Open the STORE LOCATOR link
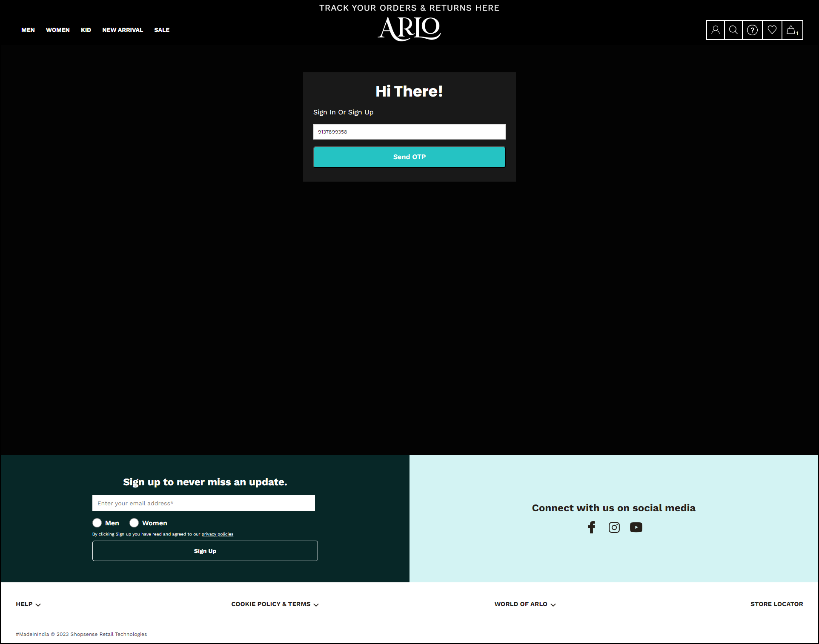 tap(777, 604)
